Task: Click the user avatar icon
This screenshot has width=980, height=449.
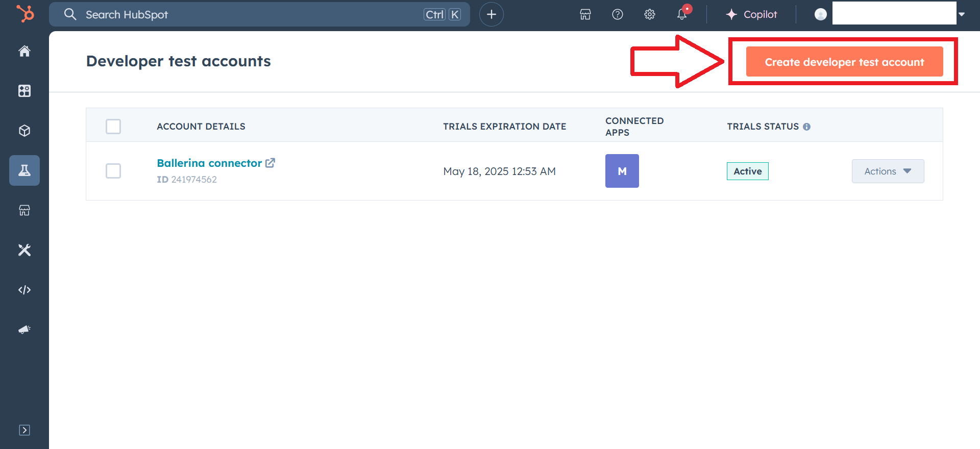Action: point(821,14)
